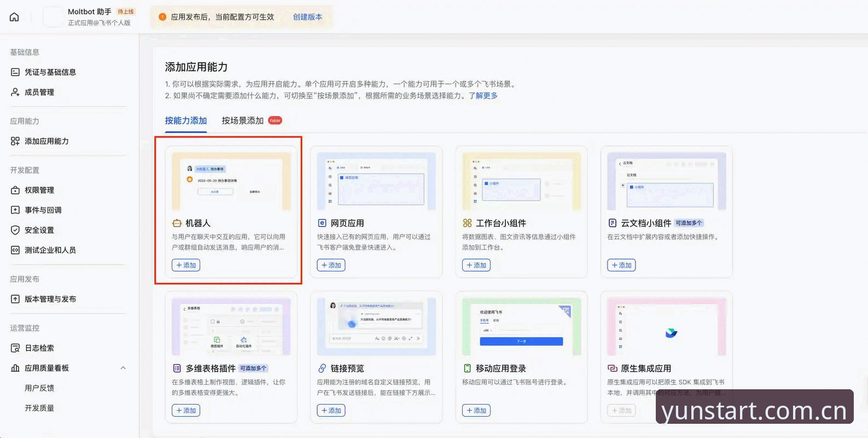This screenshot has width=868, height=438.
Task: Click the 凭证与基础信息 sidebar icon
Action: pyautogui.click(x=15, y=72)
